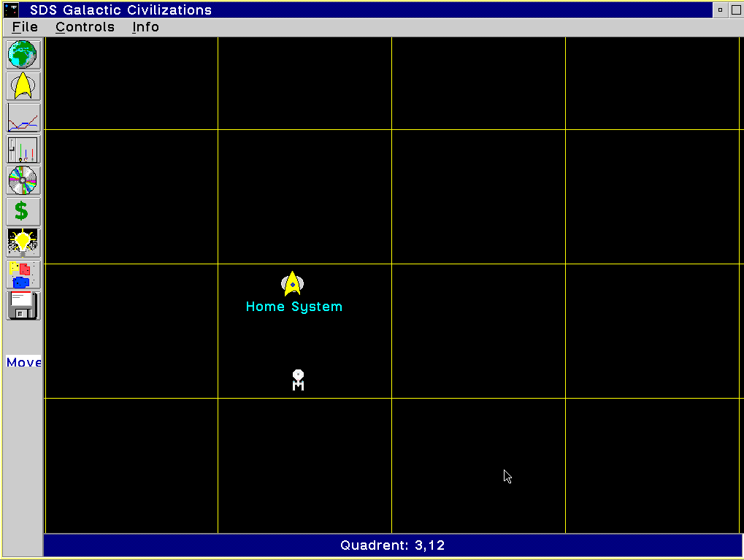Minimize the SDS Galactic Civilizations window

720,10
